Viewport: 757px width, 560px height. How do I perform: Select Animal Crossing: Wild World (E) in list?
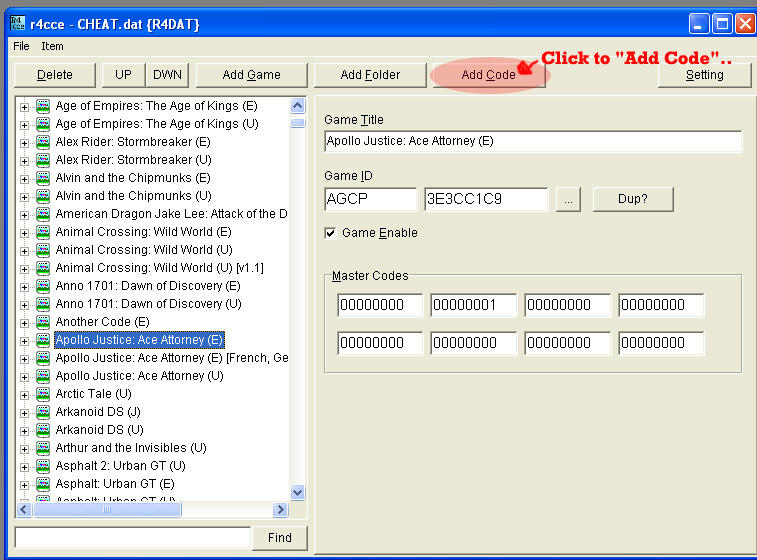(x=143, y=232)
